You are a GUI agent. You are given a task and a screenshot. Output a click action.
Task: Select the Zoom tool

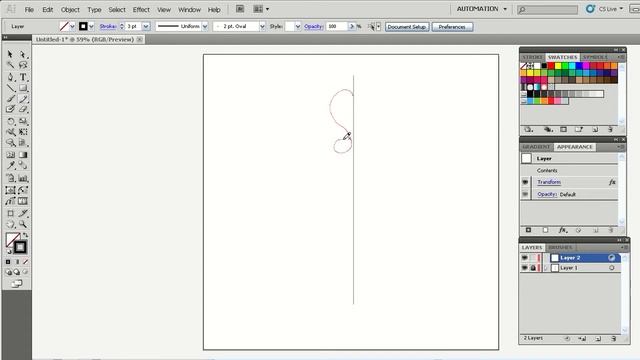(23, 224)
